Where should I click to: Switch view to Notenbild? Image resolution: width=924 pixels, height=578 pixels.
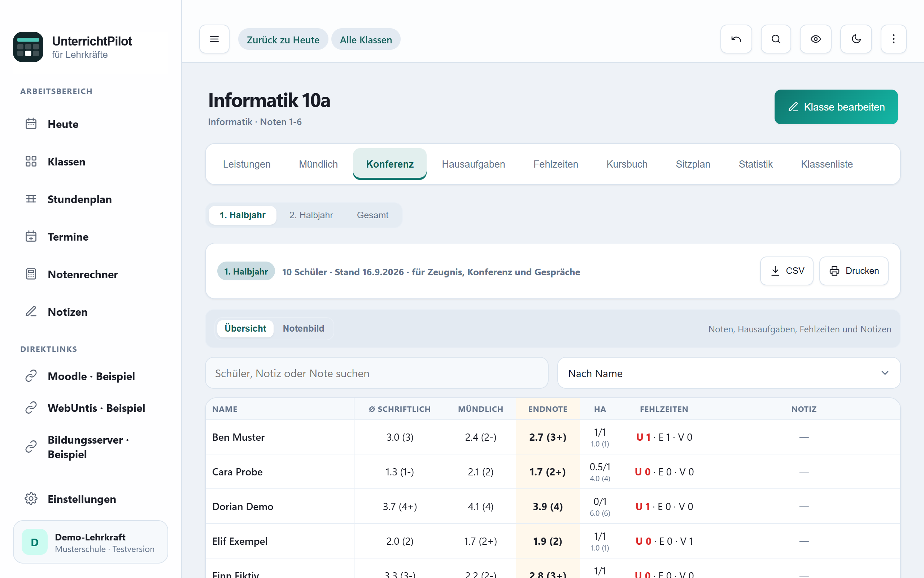(x=303, y=328)
